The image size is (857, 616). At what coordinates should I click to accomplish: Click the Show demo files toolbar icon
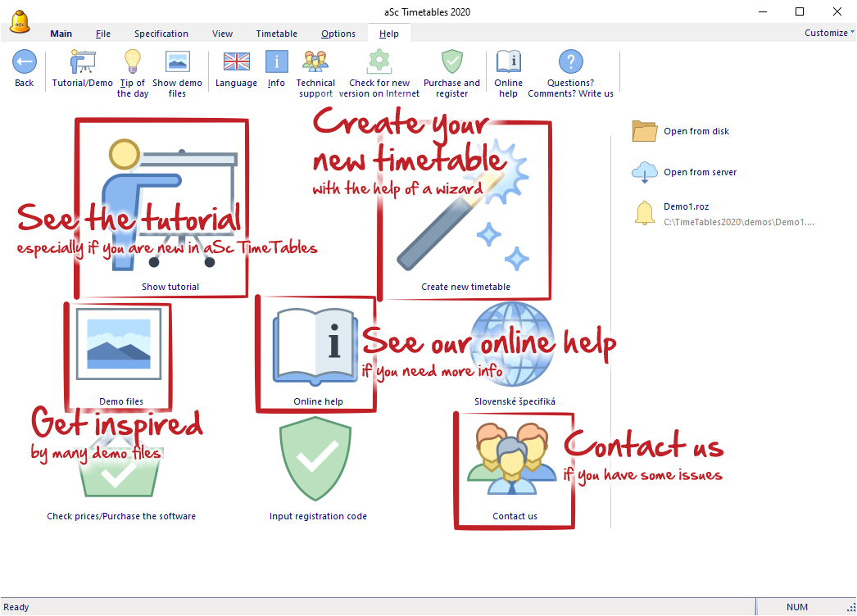[177, 61]
